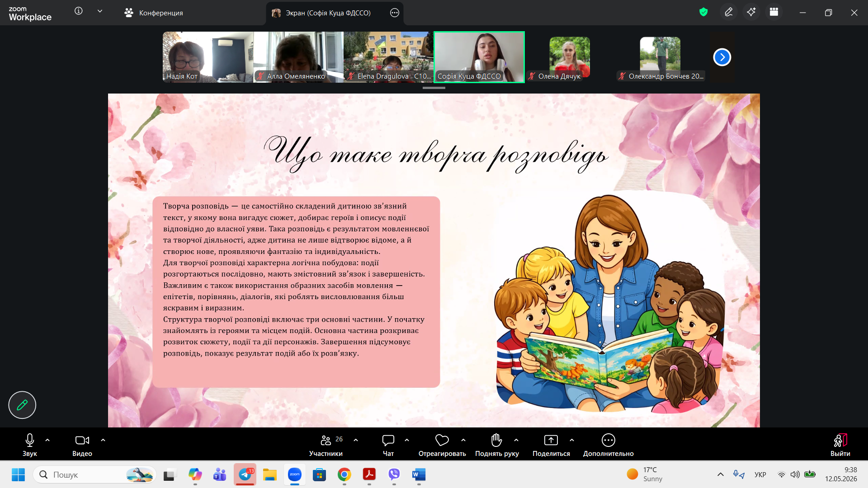Open Отреагировать reactions heart icon
This screenshot has width=868, height=488.
click(442, 446)
